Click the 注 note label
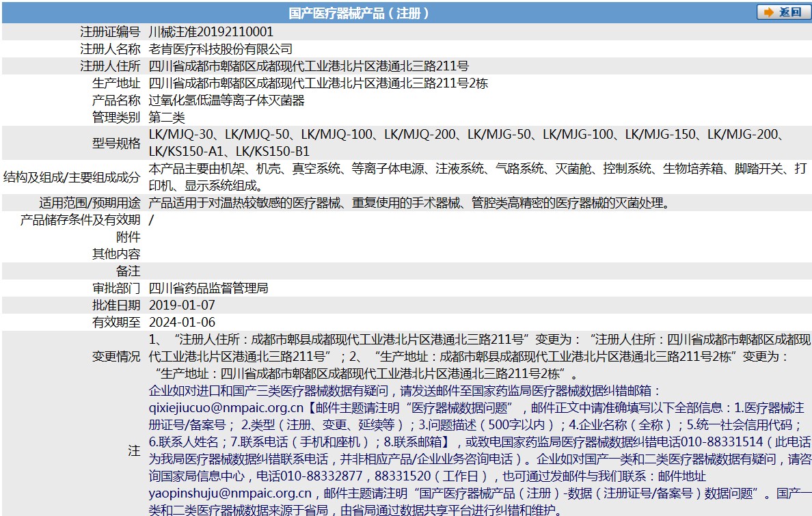The width and height of the screenshot is (812, 516). pyautogui.click(x=134, y=450)
